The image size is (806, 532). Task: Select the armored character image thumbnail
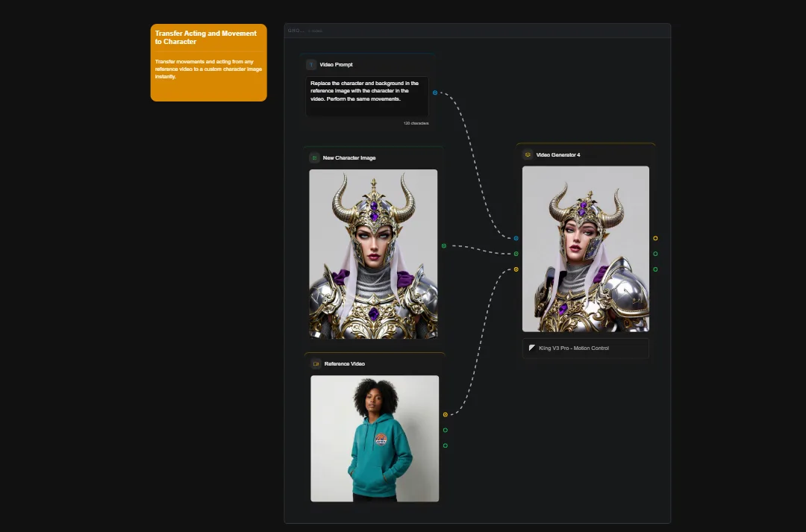(x=373, y=254)
